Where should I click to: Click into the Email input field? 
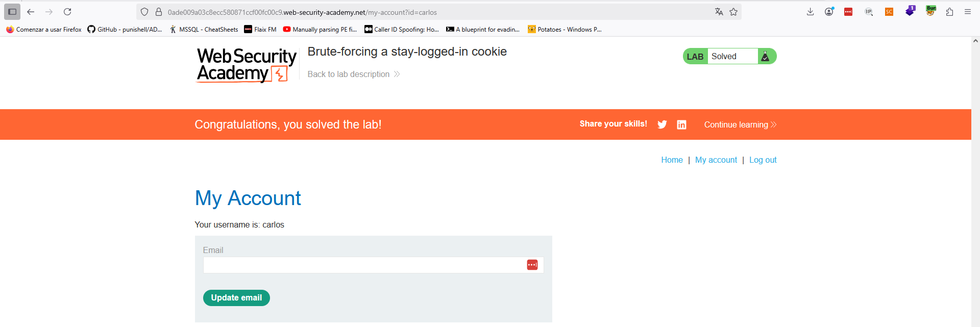coord(362,265)
